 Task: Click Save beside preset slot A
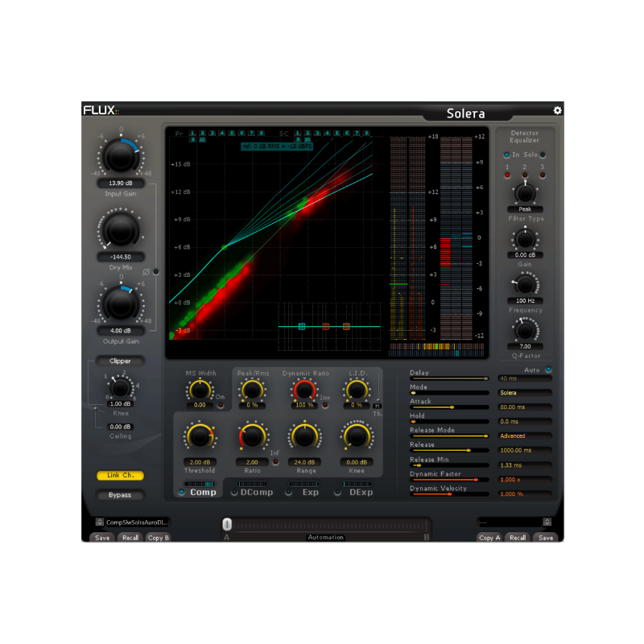pos(102,538)
